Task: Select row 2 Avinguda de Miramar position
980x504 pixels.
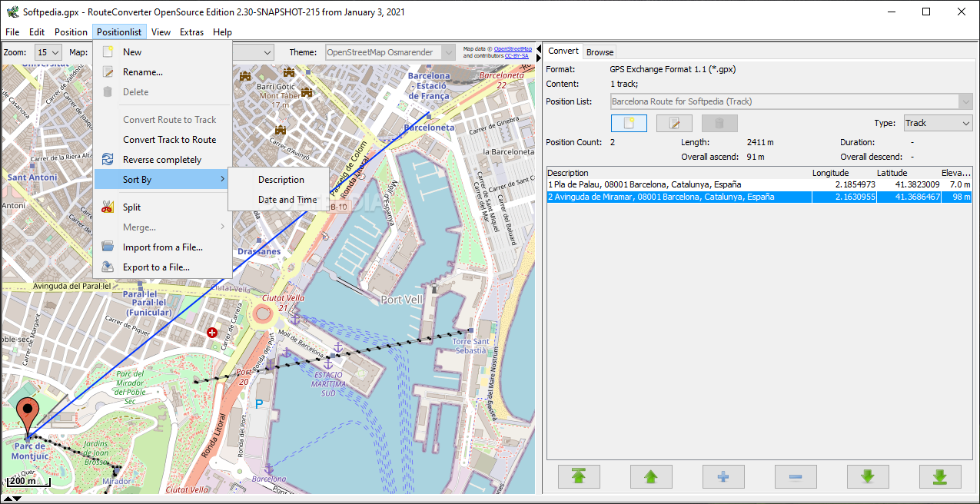Action: click(759, 197)
